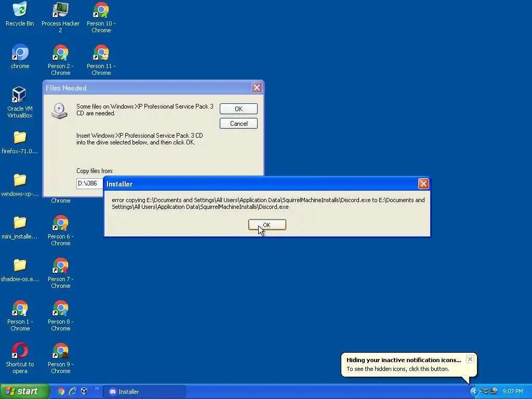Image resolution: width=532 pixels, height=399 pixels.
Task: Select Oracle VM VirtualBox icon
Action: click(20, 102)
